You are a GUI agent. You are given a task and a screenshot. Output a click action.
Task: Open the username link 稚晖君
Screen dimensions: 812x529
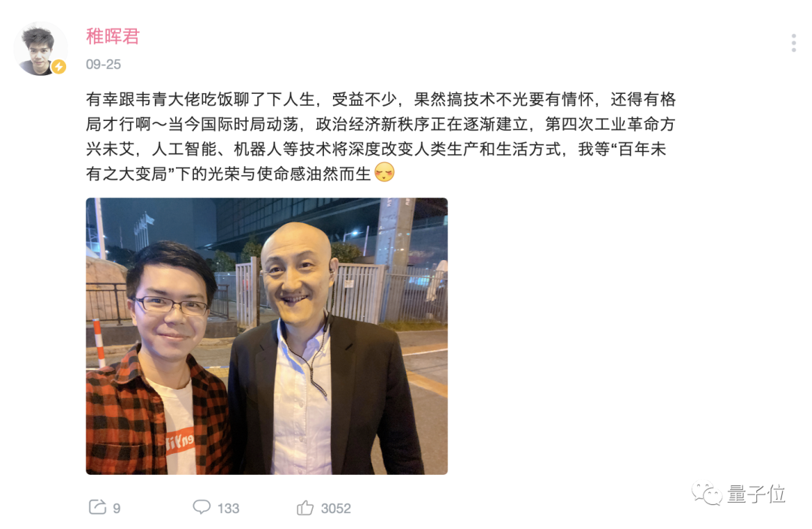(113, 36)
